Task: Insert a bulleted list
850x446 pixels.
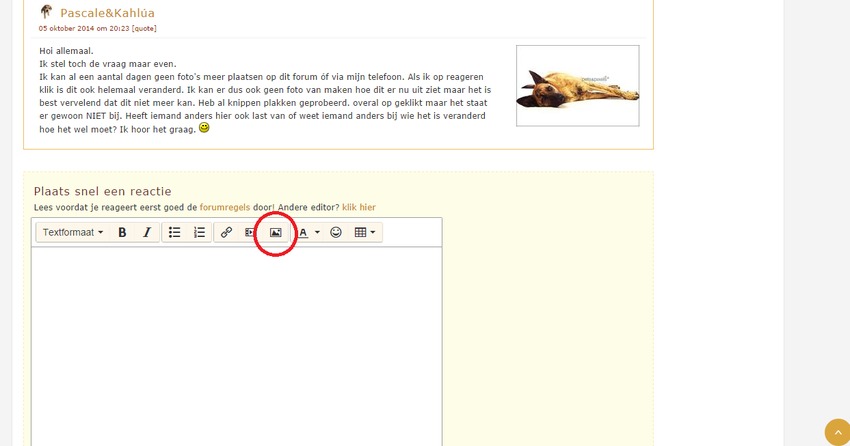Action: [x=174, y=232]
